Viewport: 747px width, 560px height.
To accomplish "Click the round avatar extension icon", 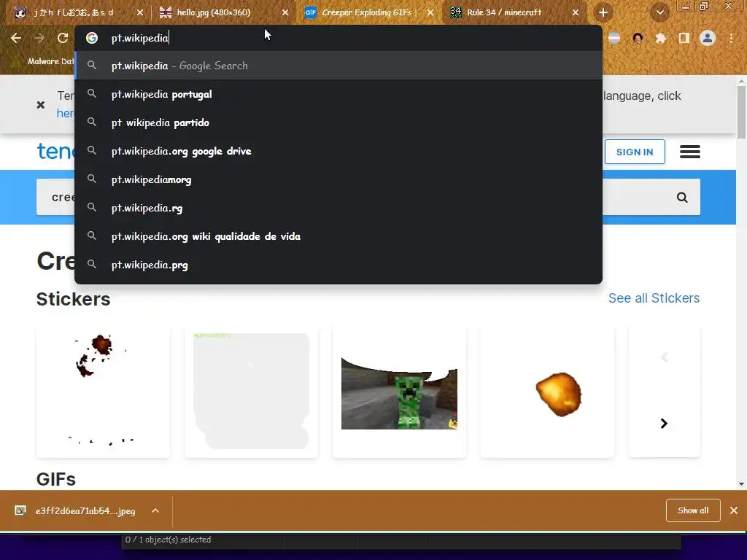I will (x=638, y=38).
